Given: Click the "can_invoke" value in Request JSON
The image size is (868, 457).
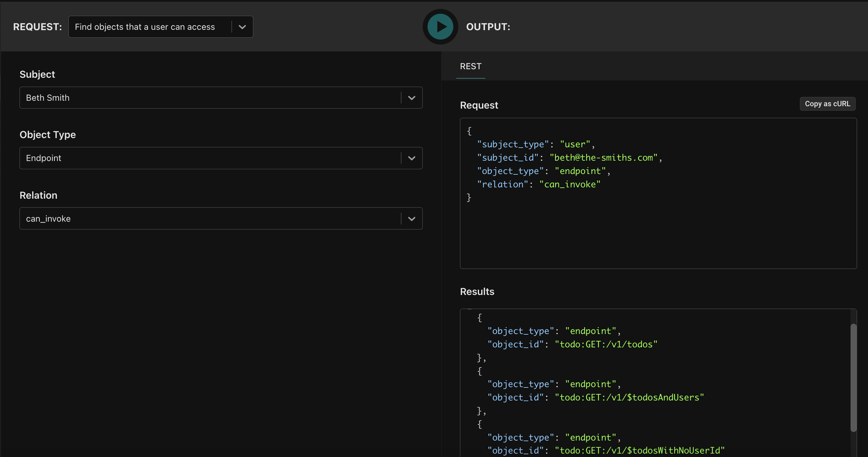Looking at the screenshot, I should (x=570, y=185).
